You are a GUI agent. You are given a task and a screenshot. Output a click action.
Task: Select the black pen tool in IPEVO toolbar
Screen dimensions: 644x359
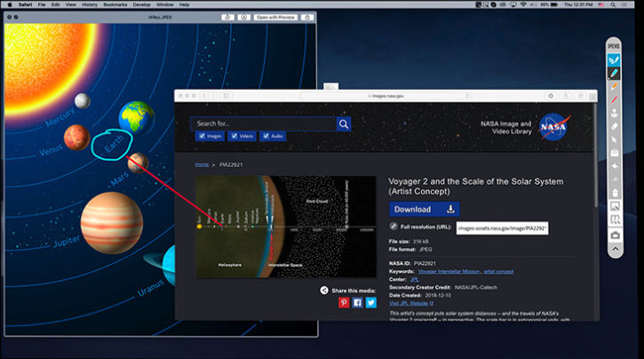(x=613, y=73)
